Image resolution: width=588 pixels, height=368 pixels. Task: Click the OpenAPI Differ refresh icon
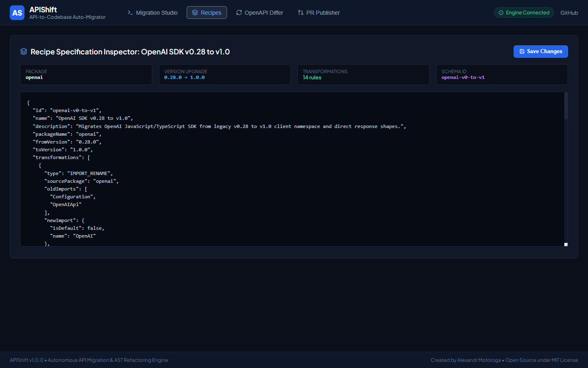click(239, 13)
